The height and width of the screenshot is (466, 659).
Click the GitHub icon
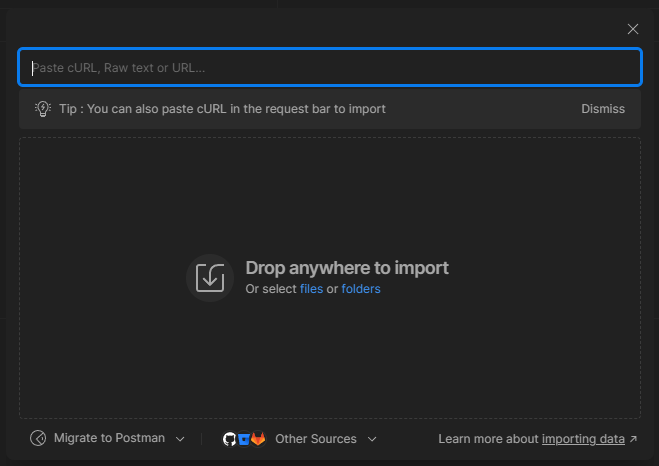pyautogui.click(x=229, y=439)
